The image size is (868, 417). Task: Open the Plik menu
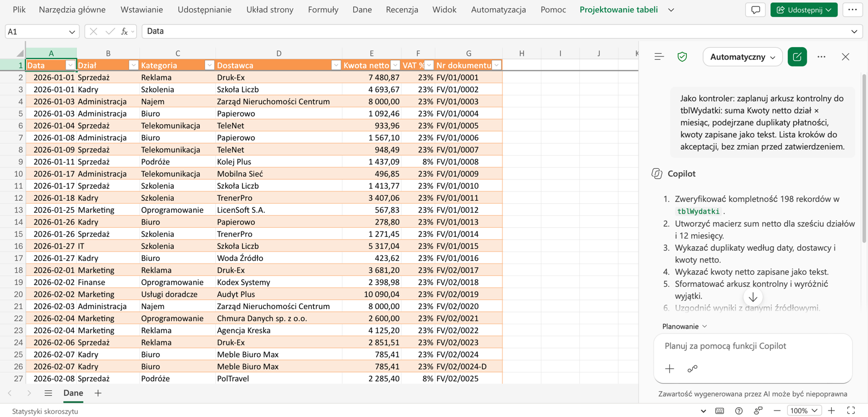19,10
